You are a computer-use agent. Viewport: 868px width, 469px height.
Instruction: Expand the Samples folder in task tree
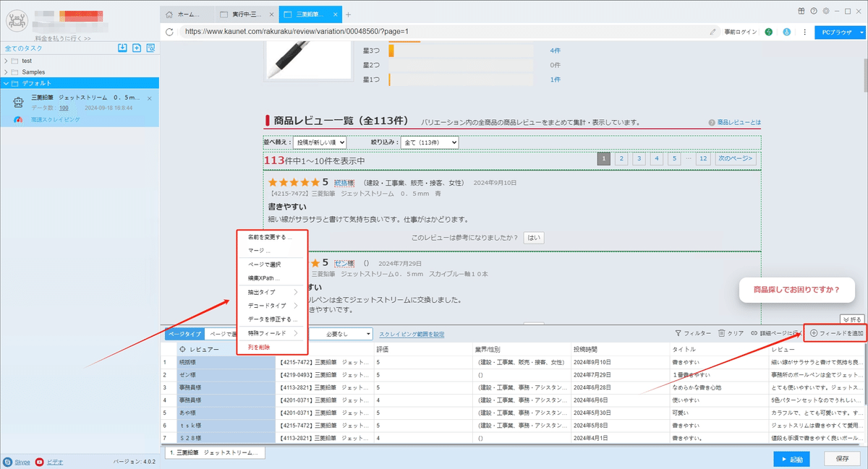(6, 72)
